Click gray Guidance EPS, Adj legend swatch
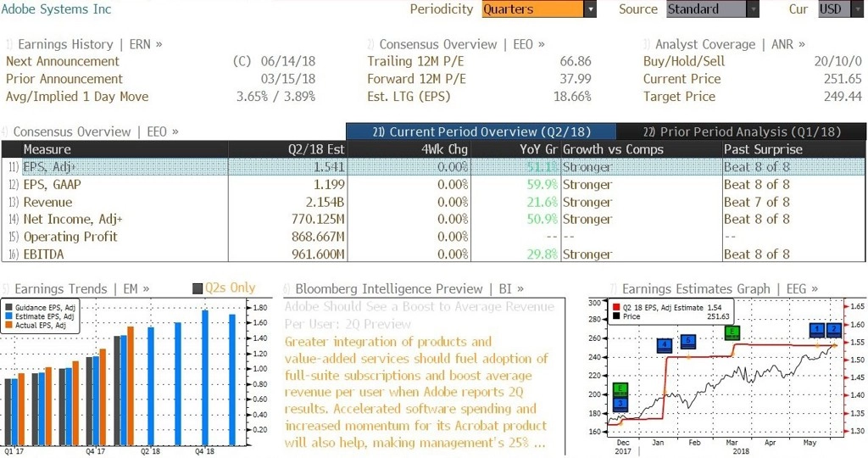The image size is (868, 458). [x=8, y=307]
